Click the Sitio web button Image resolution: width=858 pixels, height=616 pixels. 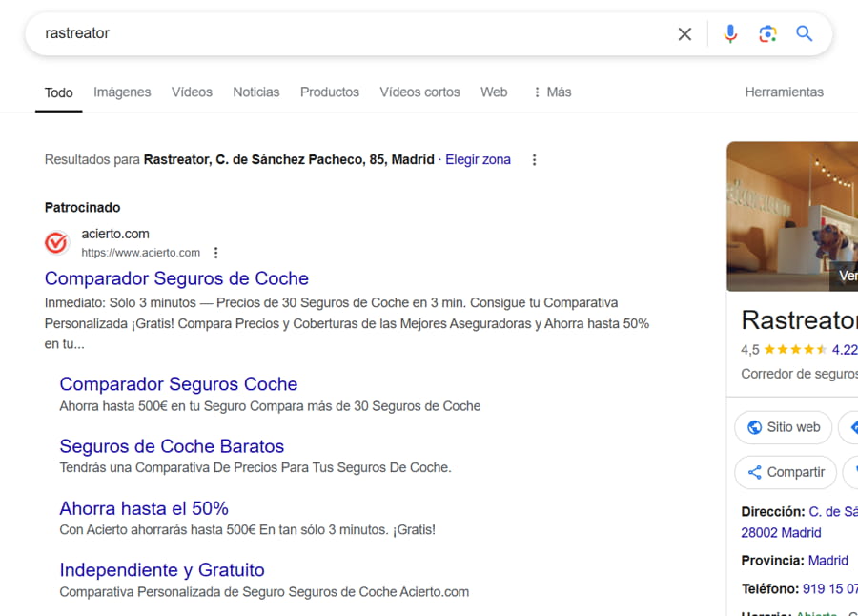(x=783, y=427)
